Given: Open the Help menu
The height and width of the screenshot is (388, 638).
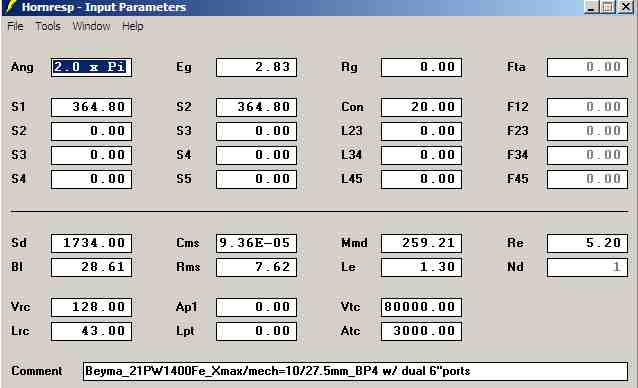Looking at the screenshot, I should [133, 26].
